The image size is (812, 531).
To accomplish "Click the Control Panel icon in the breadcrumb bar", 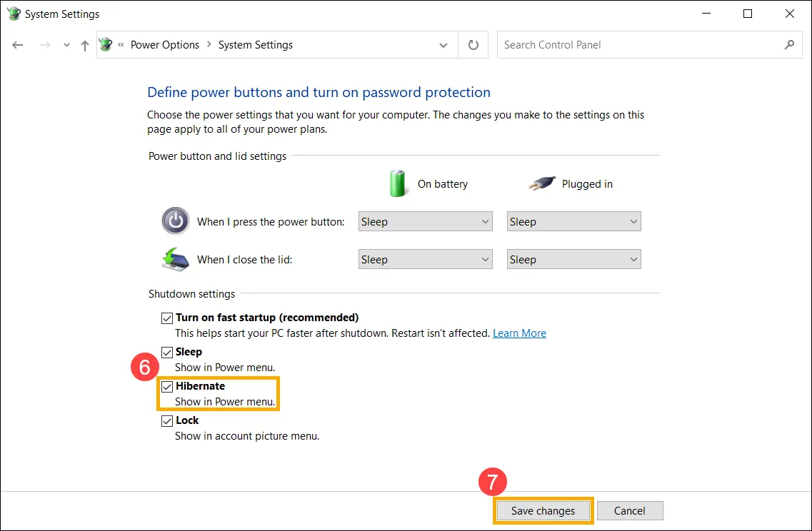I will (105, 44).
